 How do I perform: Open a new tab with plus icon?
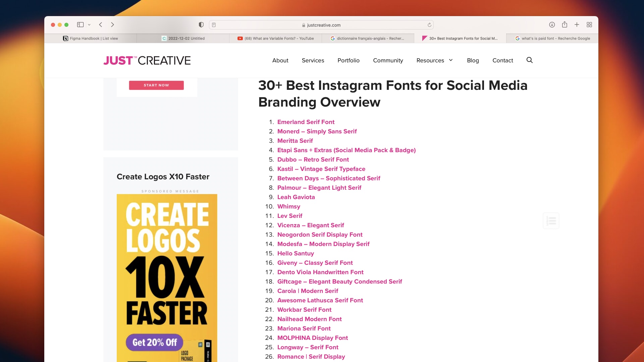(577, 25)
